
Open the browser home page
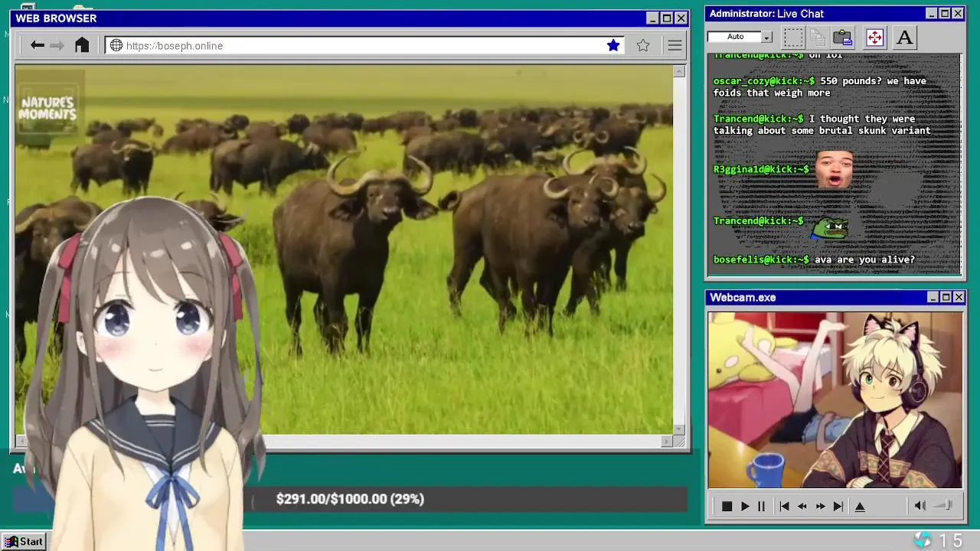[x=82, y=45]
